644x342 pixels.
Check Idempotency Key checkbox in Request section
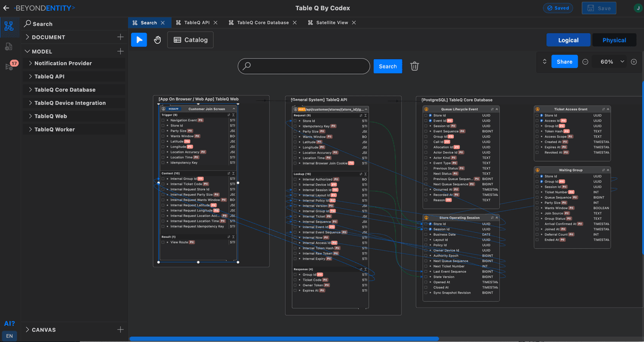coord(295,126)
